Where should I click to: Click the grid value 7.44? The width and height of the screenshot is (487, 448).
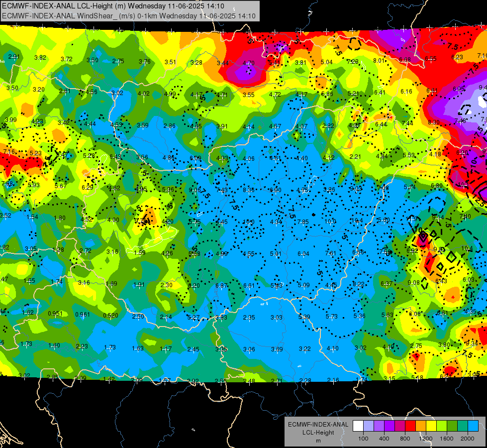click(x=407, y=123)
